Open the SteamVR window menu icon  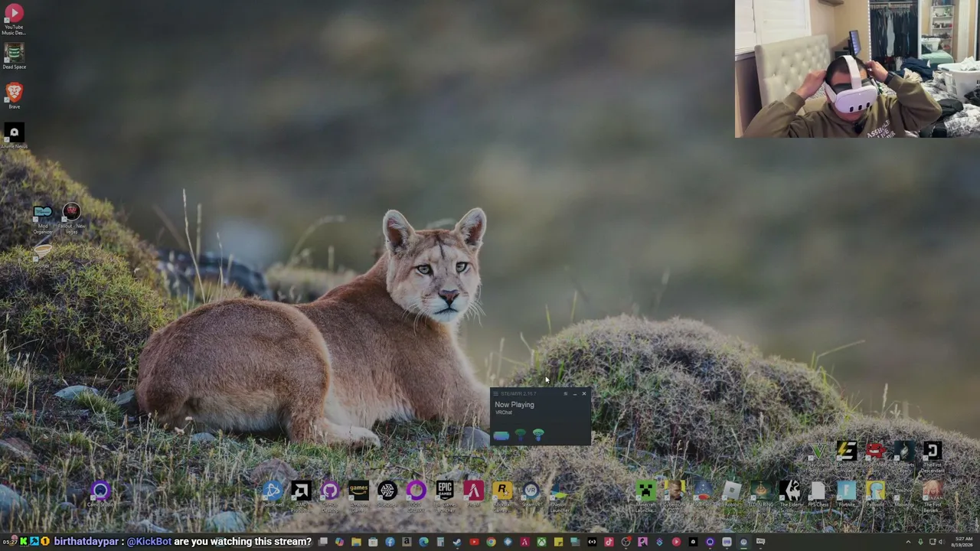click(495, 394)
